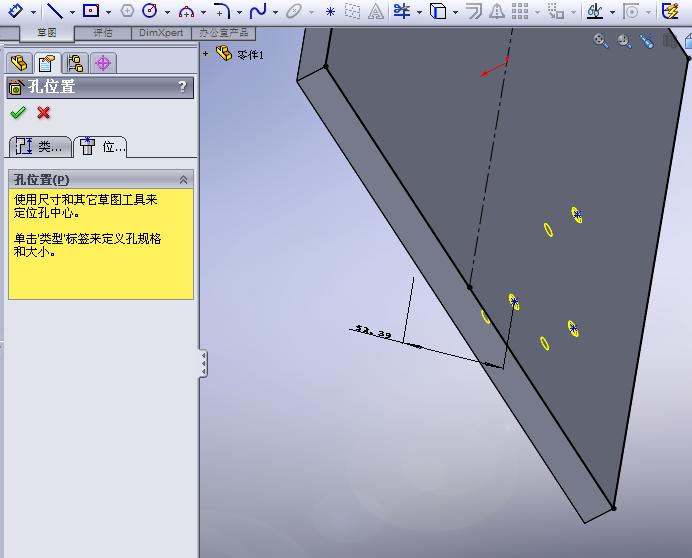Select the 零件1 tree item
The image size is (692, 558).
coord(240,54)
